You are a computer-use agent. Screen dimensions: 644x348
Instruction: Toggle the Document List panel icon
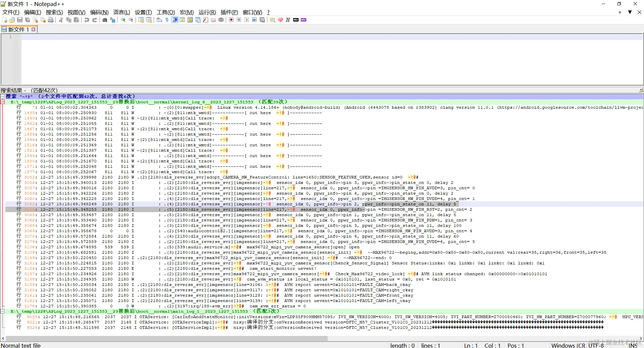(x=198, y=20)
